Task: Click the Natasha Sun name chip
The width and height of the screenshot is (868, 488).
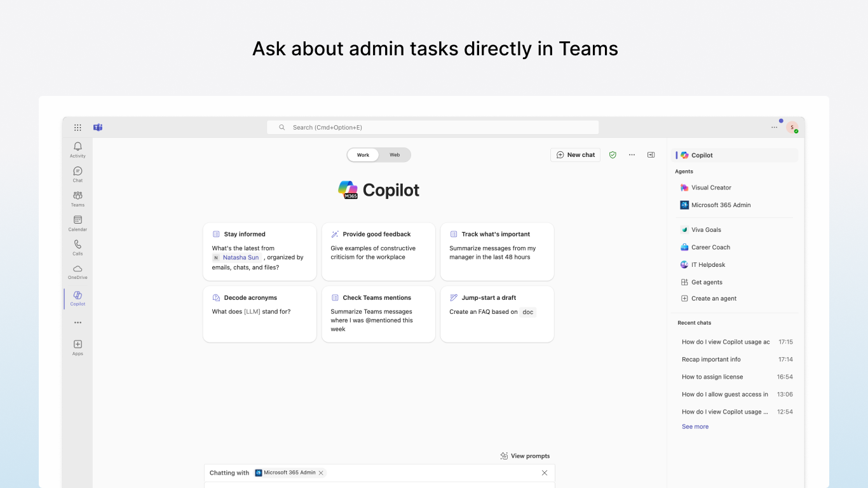Action: pos(237,257)
